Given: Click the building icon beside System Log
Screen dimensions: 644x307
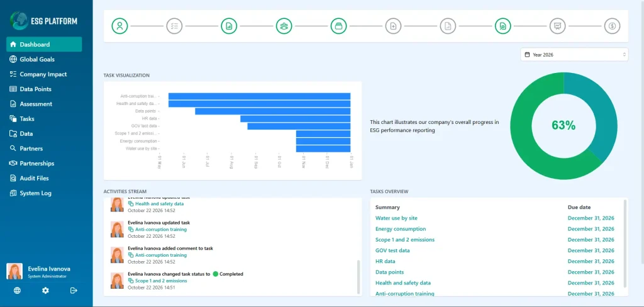Looking at the screenshot, I should (x=13, y=193).
